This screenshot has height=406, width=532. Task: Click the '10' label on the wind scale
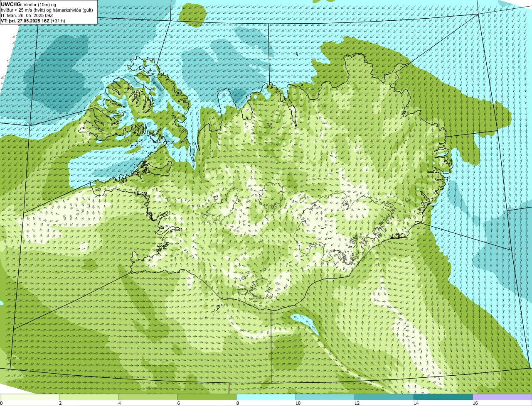pos(298,403)
